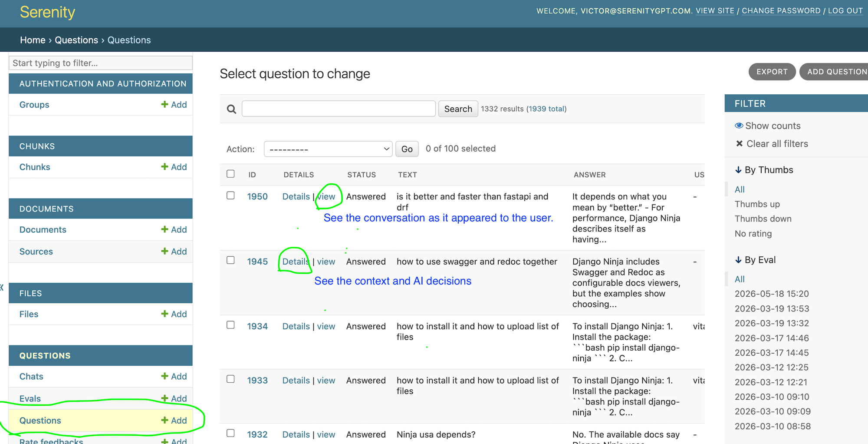Open the Groups sidebar link

[x=34, y=105]
